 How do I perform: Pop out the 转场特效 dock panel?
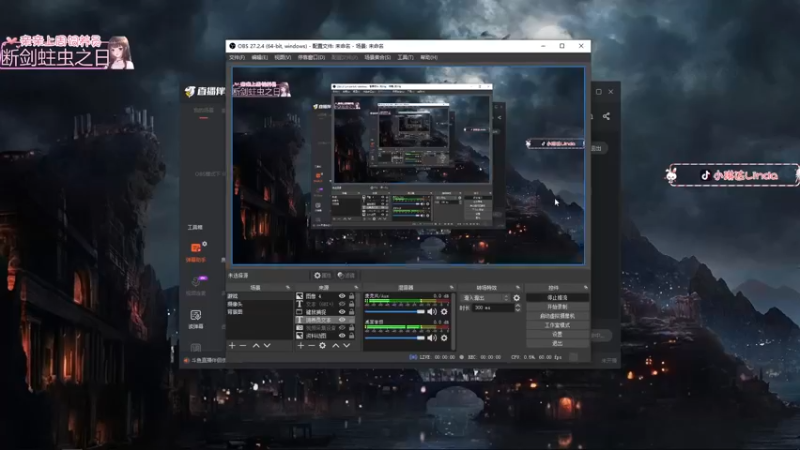point(518,288)
